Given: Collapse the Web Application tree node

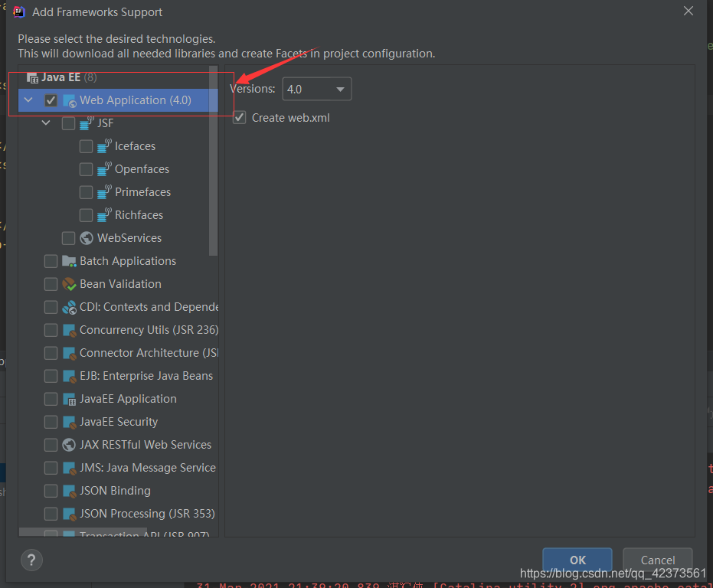Looking at the screenshot, I should point(28,100).
